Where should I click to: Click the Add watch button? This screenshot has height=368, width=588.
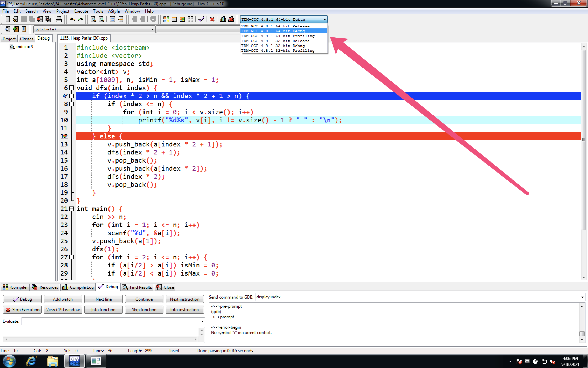point(63,299)
